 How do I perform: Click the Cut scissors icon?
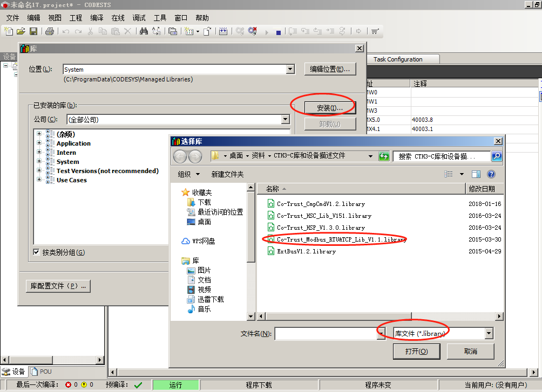[91, 31]
